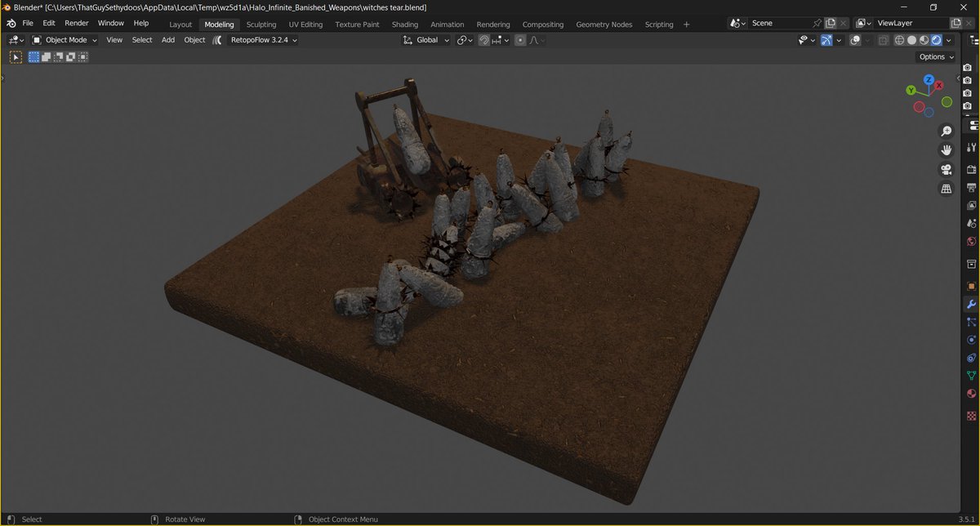The height and width of the screenshot is (526, 980).
Task: Choose the Invert selection mode
Action: coord(71,57)
